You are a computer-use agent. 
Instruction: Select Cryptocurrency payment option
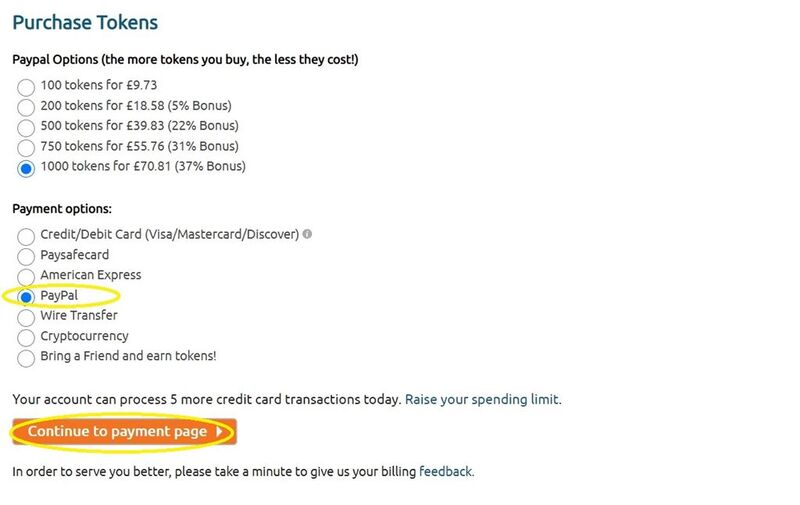click(26, 338)
